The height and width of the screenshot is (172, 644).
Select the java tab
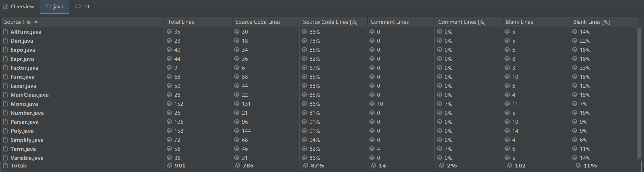click(x=54, y=6)
